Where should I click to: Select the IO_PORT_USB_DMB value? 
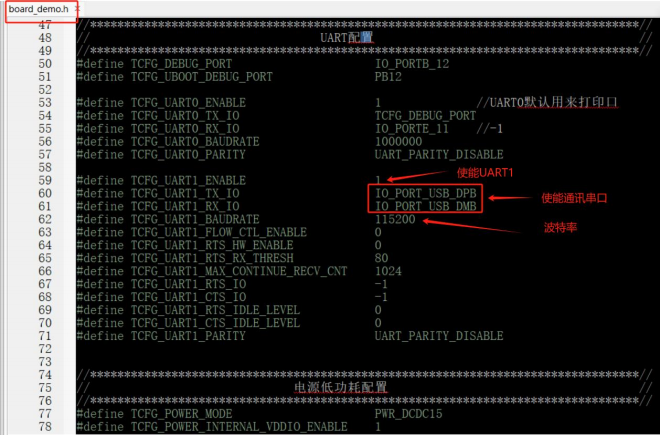426,206
